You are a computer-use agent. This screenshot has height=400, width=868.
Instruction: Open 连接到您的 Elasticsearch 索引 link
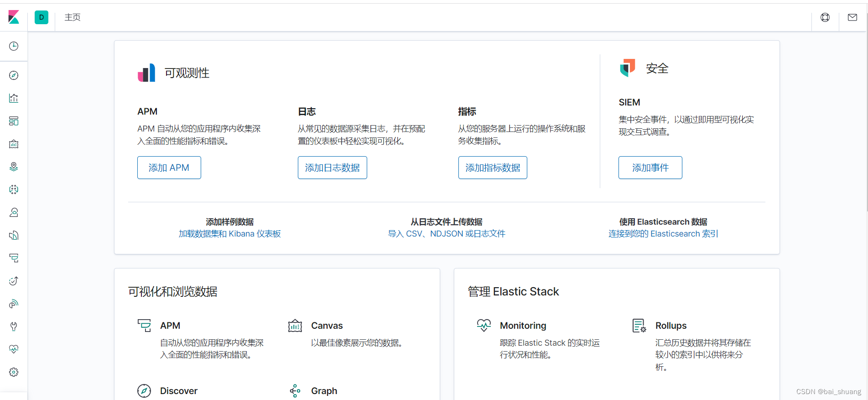pos(663,234)
